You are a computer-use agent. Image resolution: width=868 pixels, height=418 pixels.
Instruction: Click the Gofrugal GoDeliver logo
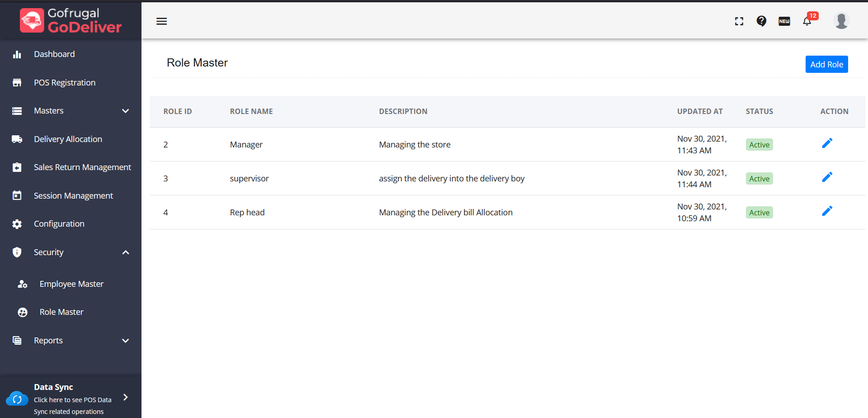71,21
